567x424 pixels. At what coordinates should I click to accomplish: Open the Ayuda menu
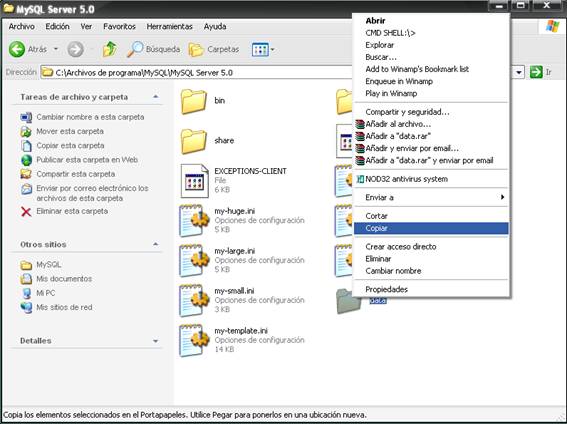point(215,26)
